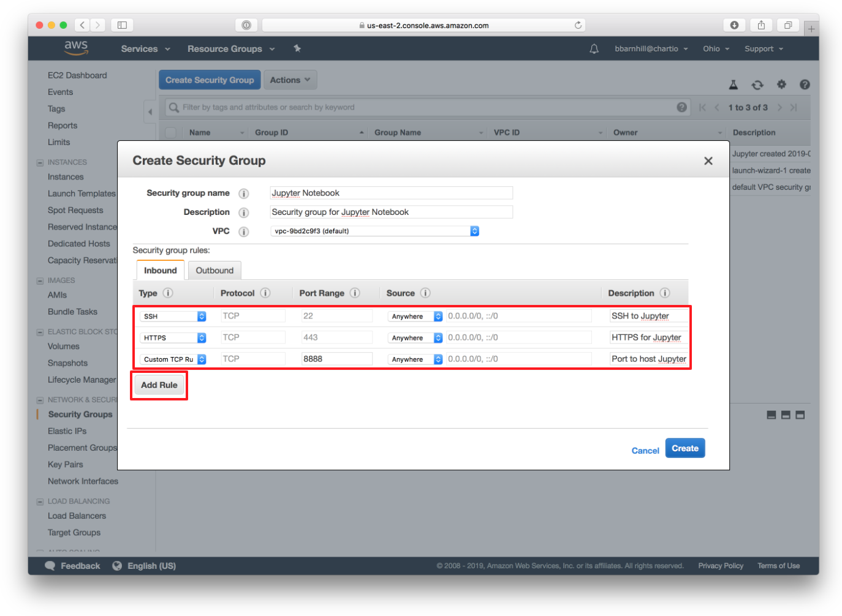The image size is (842, 616).
Task: Toggle select-all checkbox in table header
Action: point(170,133)
